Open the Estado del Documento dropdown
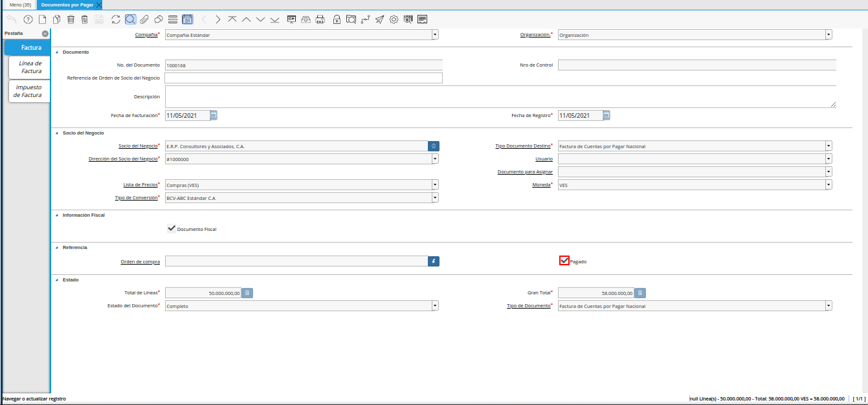 435,305
